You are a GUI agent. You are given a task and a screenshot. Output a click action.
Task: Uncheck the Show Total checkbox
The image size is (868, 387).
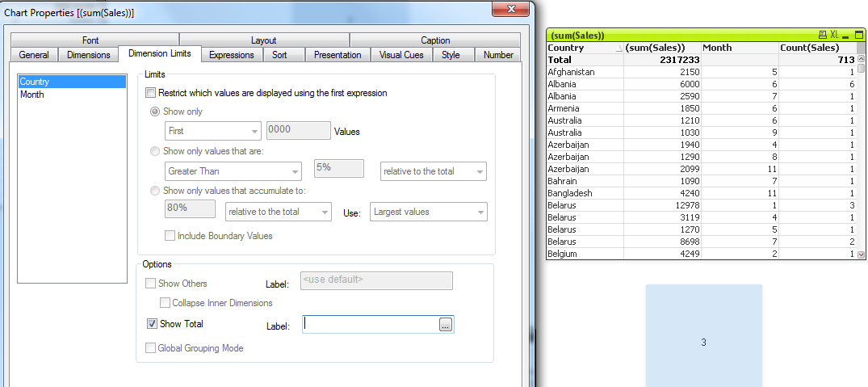(153, 324)
